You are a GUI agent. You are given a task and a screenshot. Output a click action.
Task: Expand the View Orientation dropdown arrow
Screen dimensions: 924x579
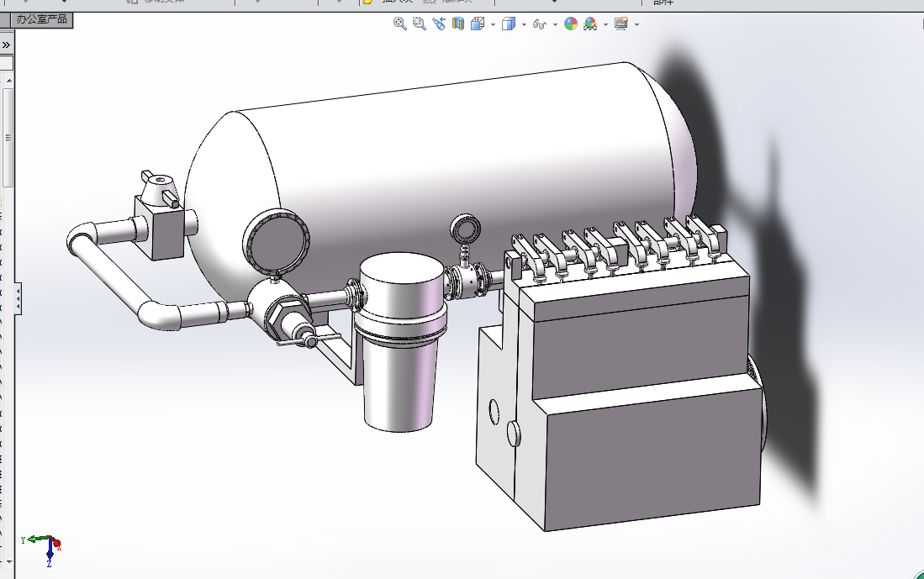tap(493, 24)
